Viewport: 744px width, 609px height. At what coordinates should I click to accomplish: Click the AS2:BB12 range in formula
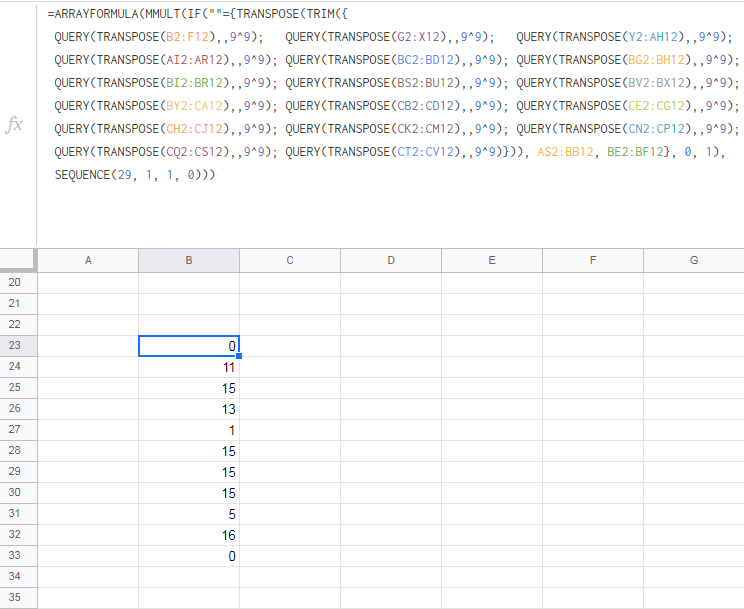(565, 152)
